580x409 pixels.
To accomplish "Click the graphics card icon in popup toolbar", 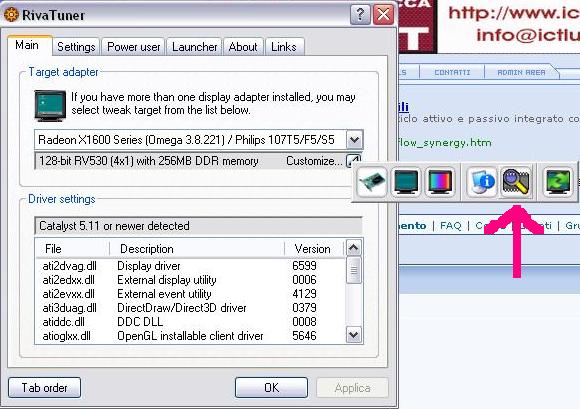I will 372,182.
